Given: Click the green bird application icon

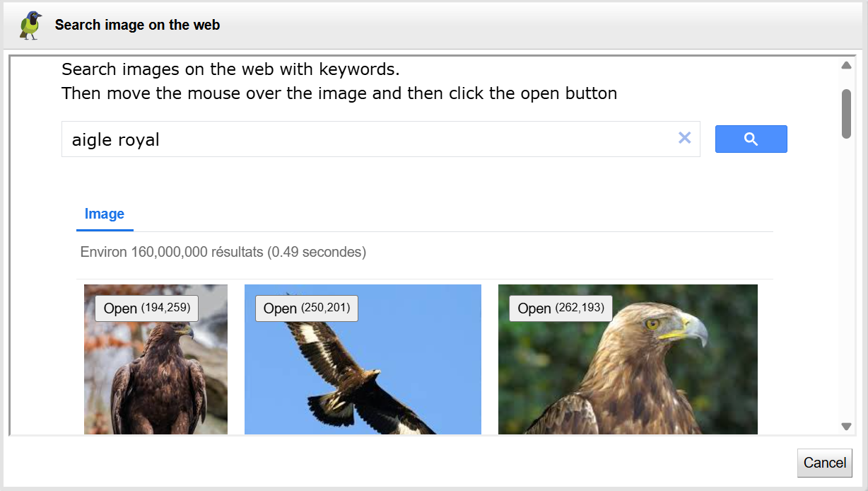Looking at the screenshot, I should (x=30, y=25).
